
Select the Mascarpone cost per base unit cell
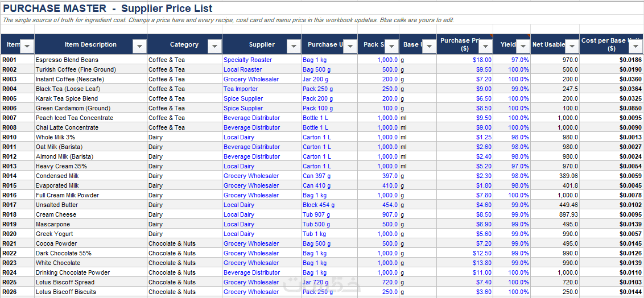[612, 224]
